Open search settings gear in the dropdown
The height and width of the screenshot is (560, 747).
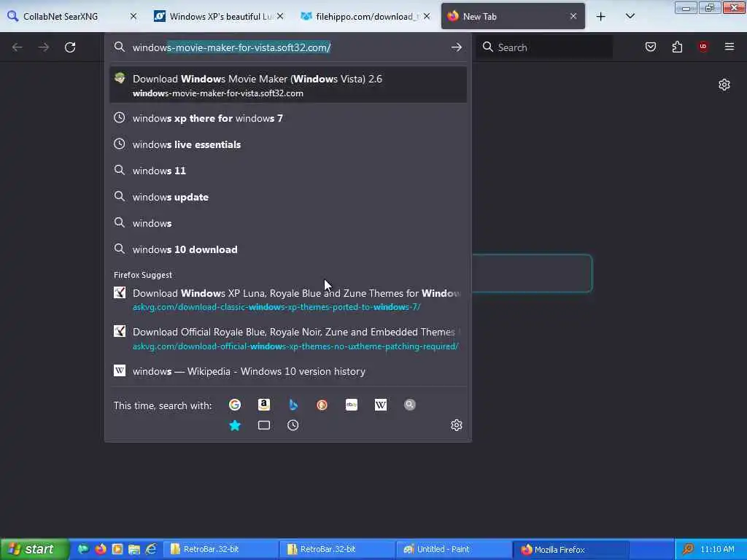tap(457, 425)
